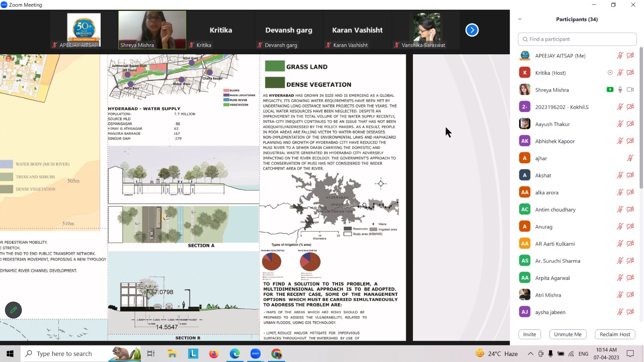
Task: Open battery status in system tray
Action: 561,354
